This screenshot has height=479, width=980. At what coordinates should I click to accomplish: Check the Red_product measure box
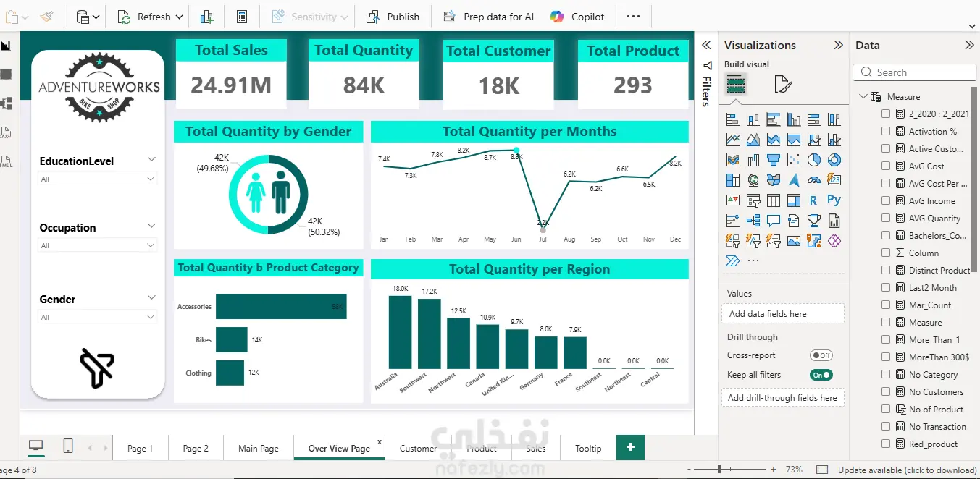point(886,444)
